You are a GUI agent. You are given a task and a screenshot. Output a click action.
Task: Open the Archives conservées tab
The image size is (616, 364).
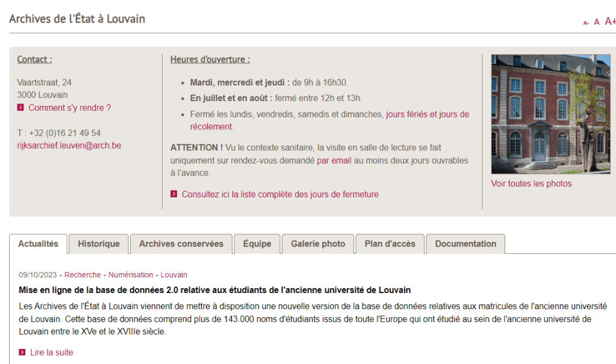(181, 244)
